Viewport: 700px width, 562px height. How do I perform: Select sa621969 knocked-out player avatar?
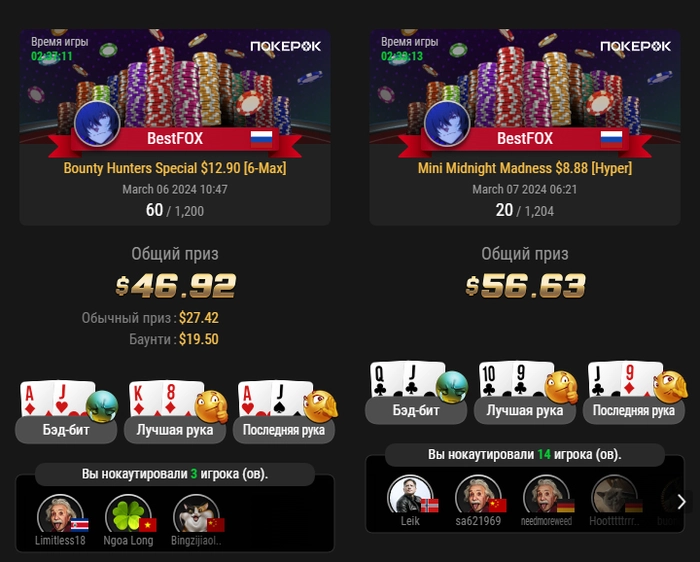click(x=478, y=495)
